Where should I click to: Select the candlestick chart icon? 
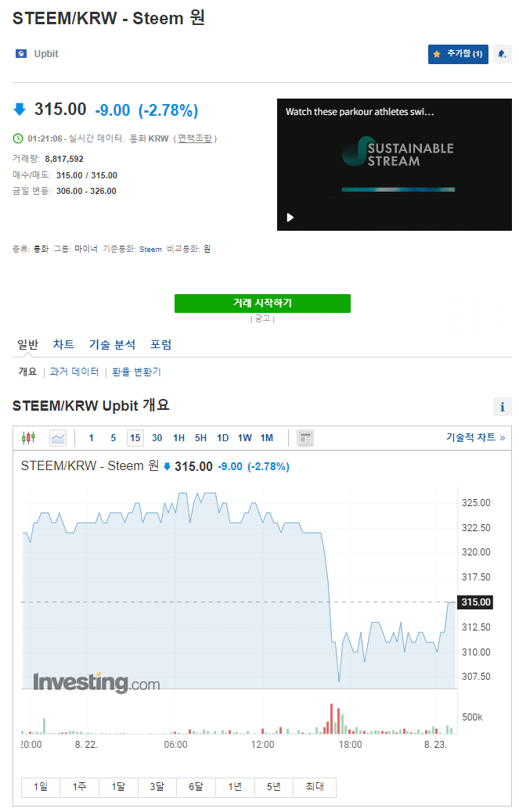(29, 438)
